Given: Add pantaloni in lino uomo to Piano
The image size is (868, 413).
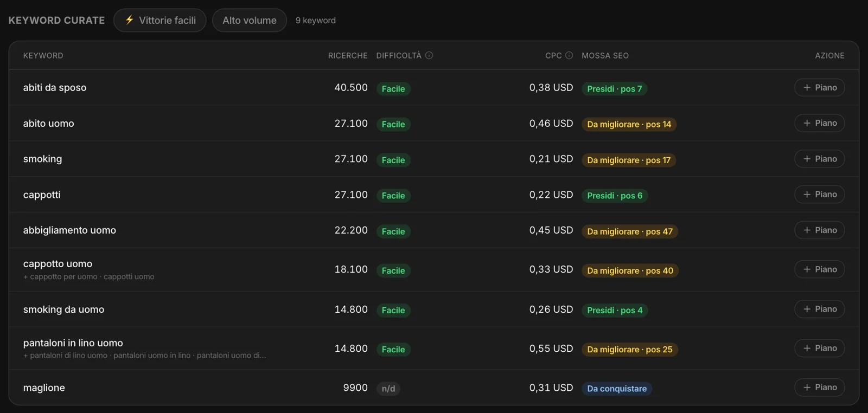Looking at the screenshot, I should pyautogui.click(x=820, y=348).
